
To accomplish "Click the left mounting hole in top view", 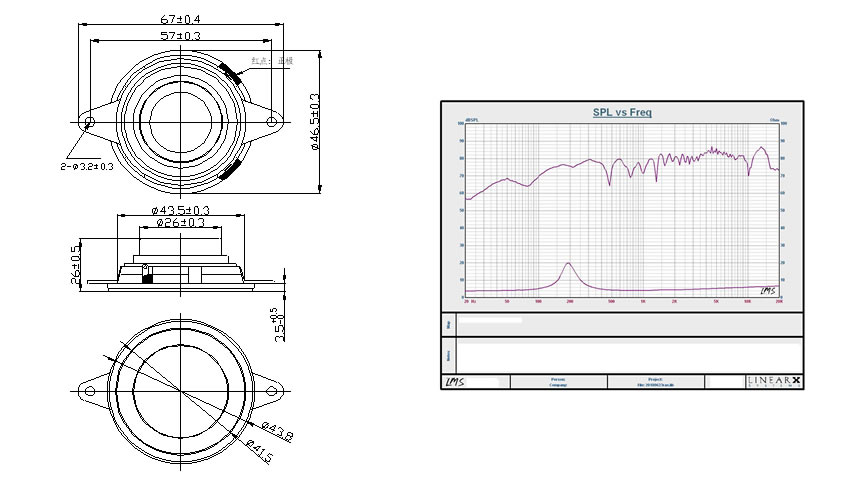I will pos(89,122).
